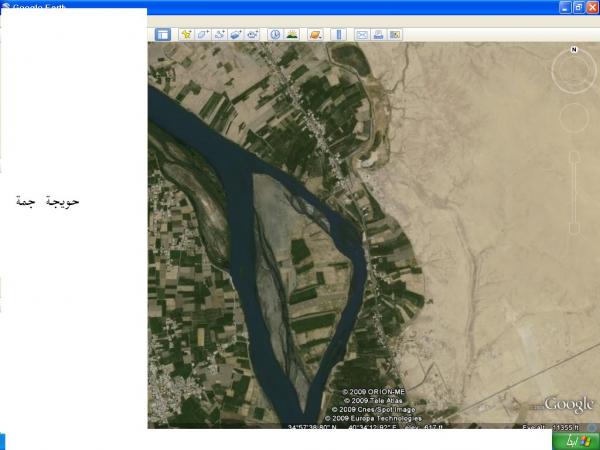The width and height of the screenshot is (600, 450).
Task: Select the Add Polygon tool
Action: (x=202, y=34)
